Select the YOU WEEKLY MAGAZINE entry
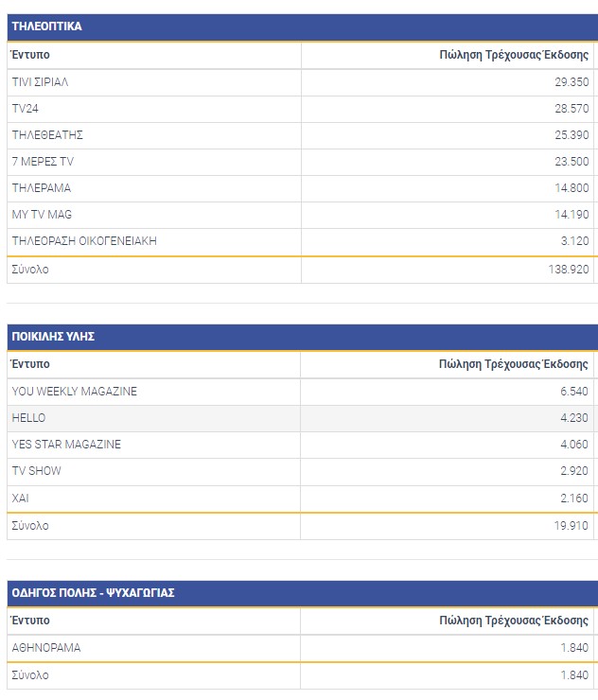598x700 pixels. click(75, 392)
